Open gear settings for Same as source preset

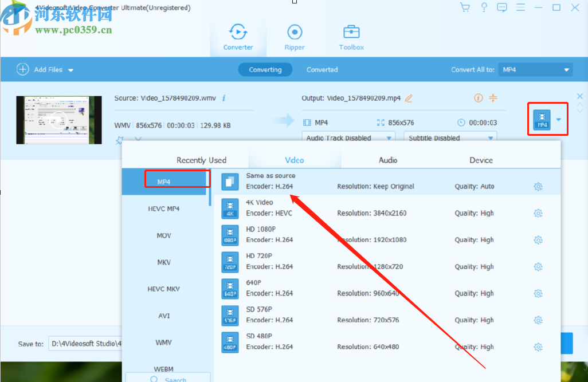pos(538,186)
